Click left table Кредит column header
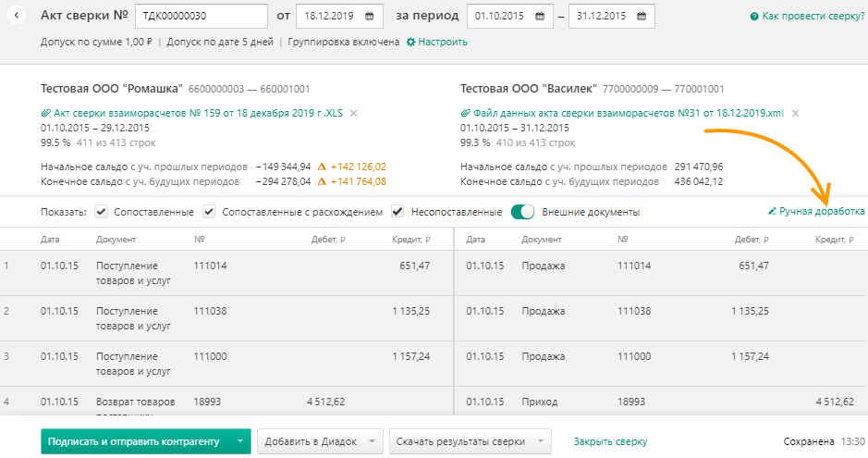The image size is (868, 458). (x=411, y=240)
